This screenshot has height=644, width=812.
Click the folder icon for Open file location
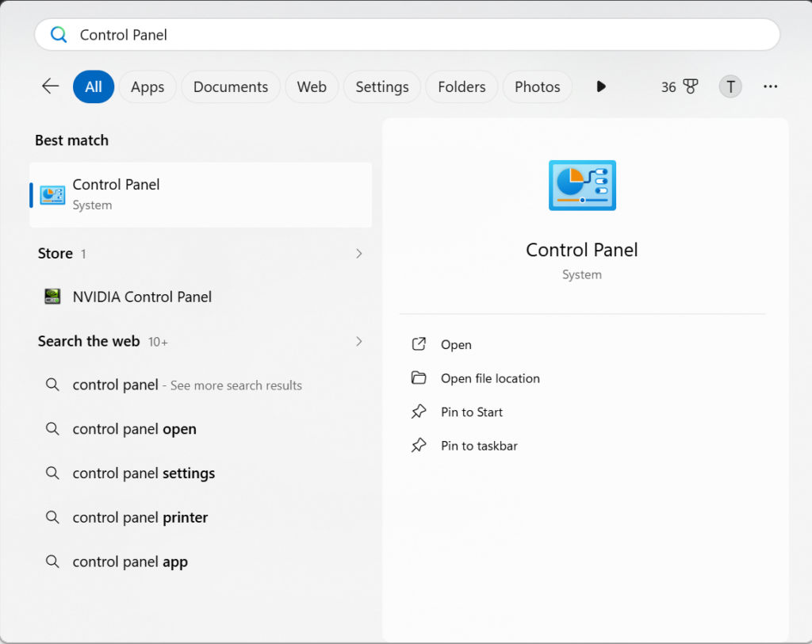point(419,378)
